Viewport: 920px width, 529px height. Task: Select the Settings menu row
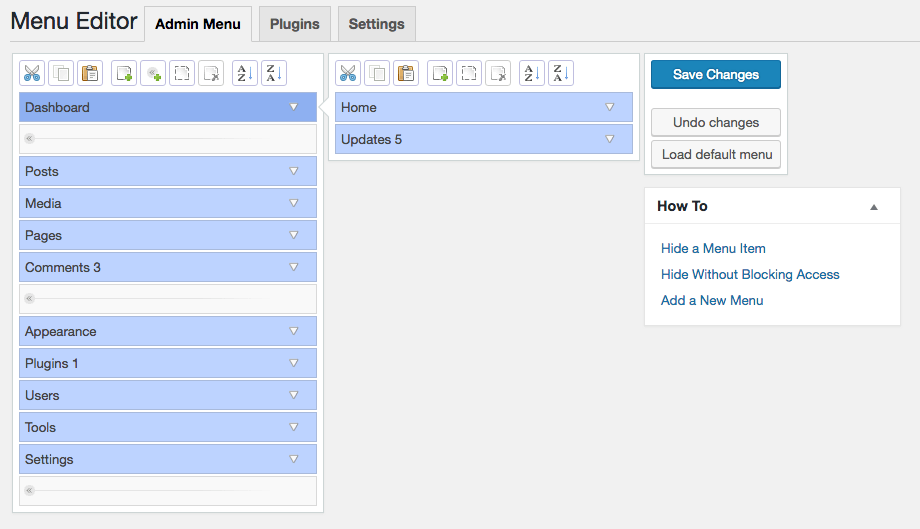pos(168,459)
